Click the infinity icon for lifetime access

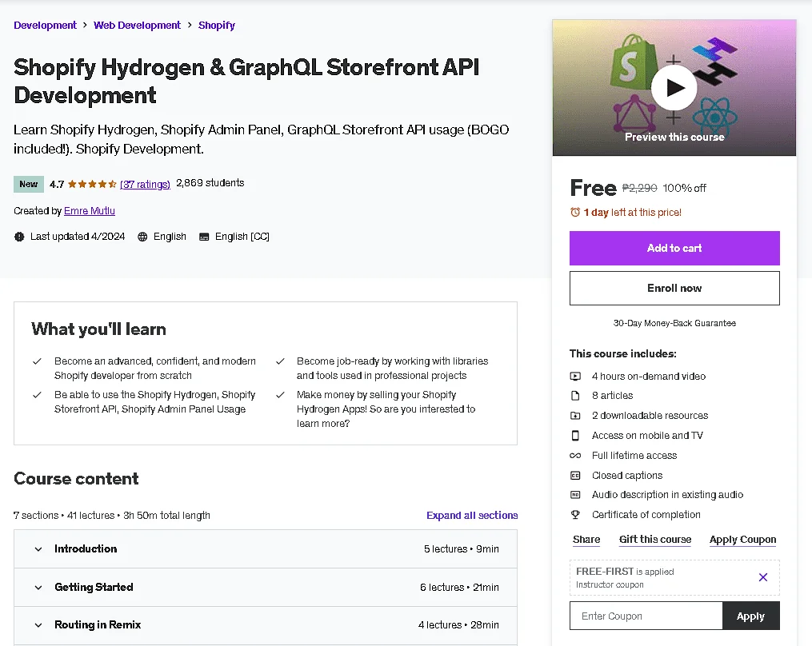575,456
